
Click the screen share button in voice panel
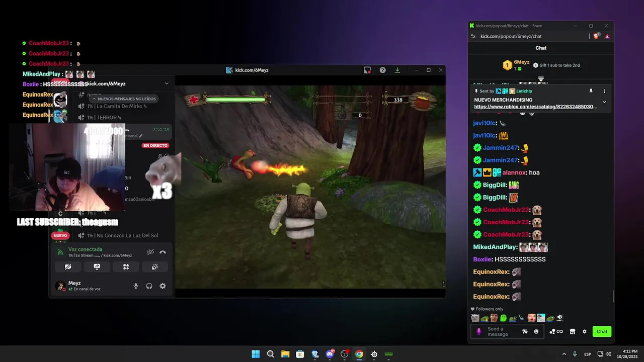pyautogui.click(x=97, y=267)
